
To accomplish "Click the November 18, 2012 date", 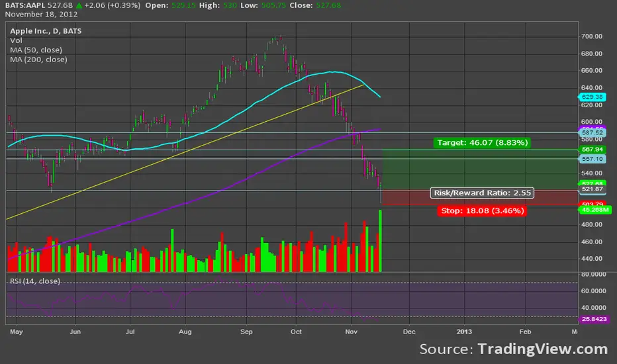I will click(x=41, y=14).
